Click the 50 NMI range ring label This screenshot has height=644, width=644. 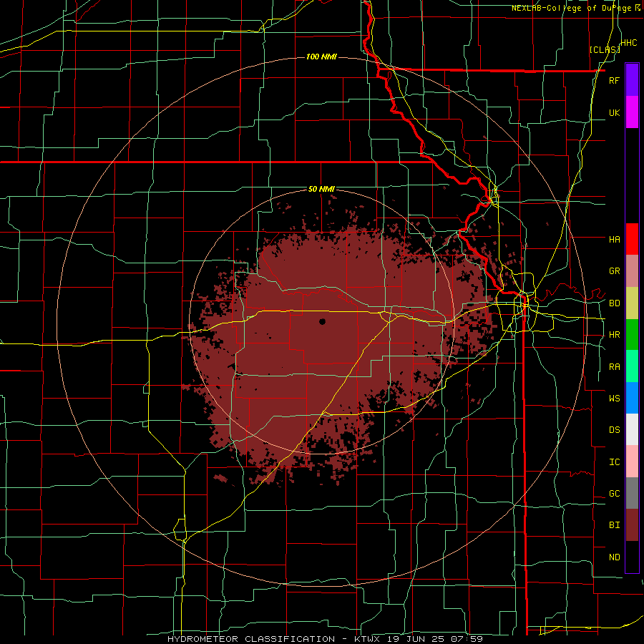(x=321, y=189)
